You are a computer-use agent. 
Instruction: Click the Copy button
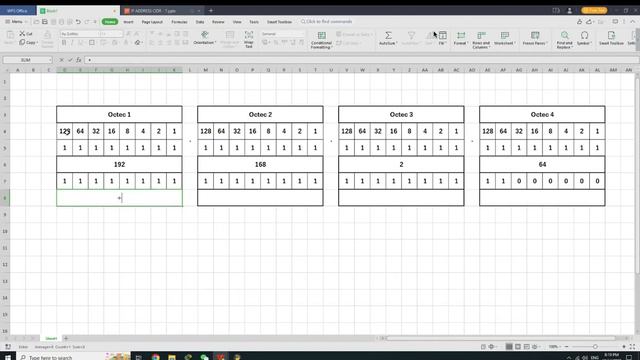pyautogui.click(x=28, y=42)
